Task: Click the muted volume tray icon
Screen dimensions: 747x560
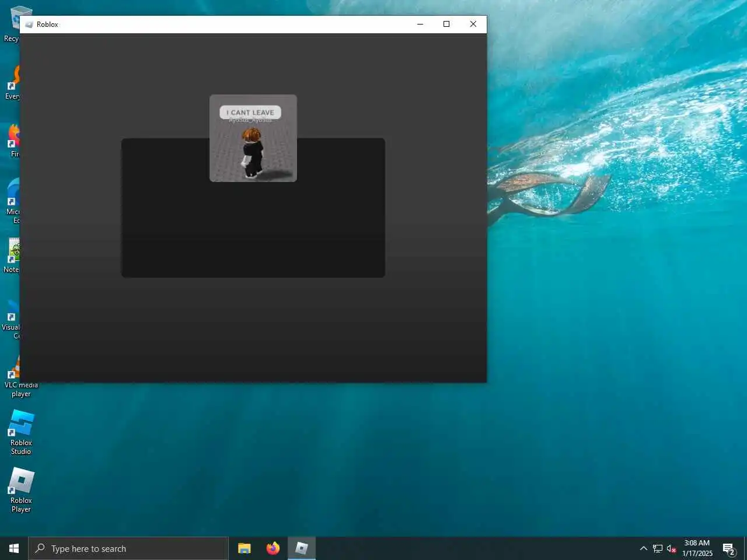Action: click(672, 548)
